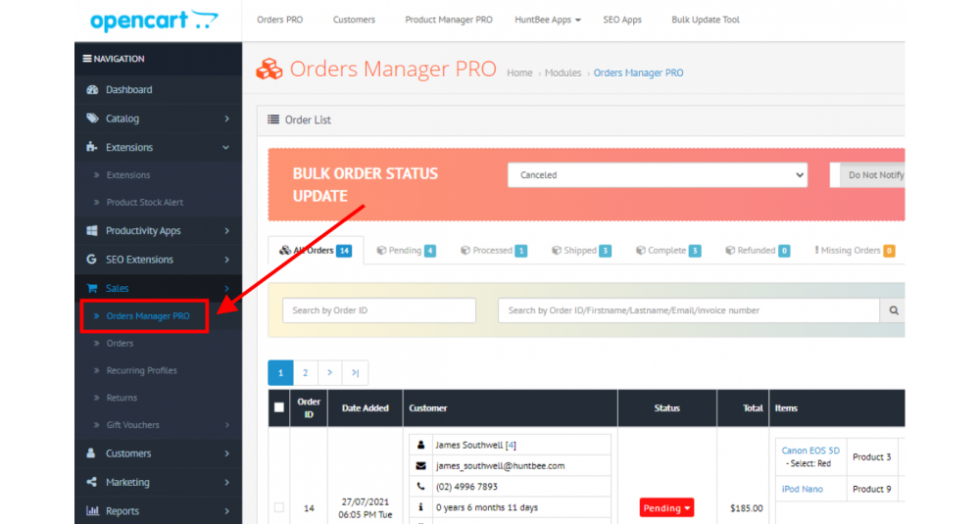Click the navigation hamburger icon
Screen dimensions: 980x524
tap(87, 59)
